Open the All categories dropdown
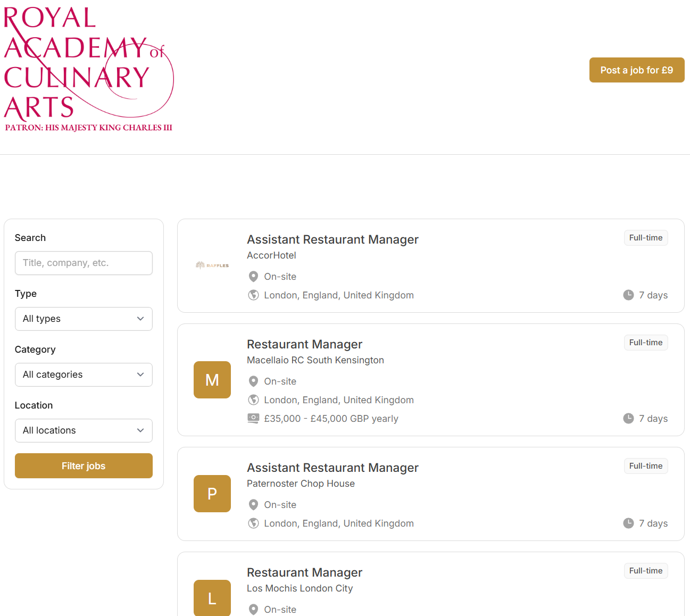Image resolution: width=690 pixels, height=616 pixels. pyautogui.click(x=84, y=374)
